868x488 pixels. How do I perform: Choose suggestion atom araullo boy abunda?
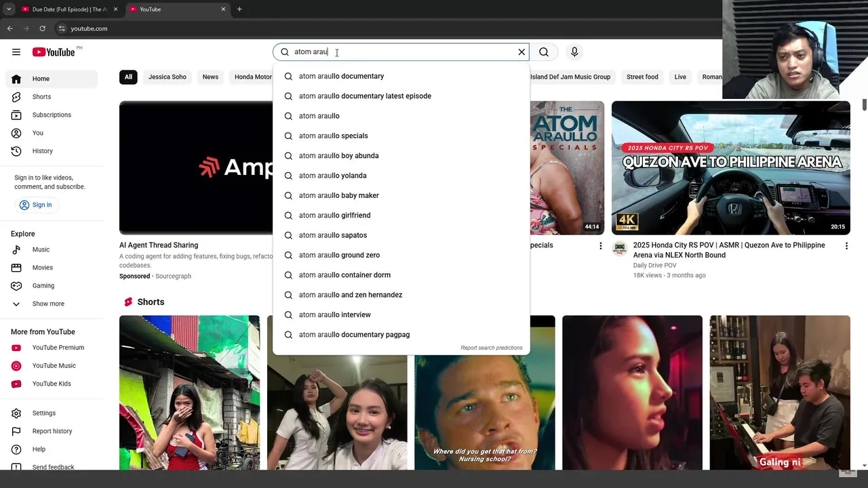click(x=401, y=156)
